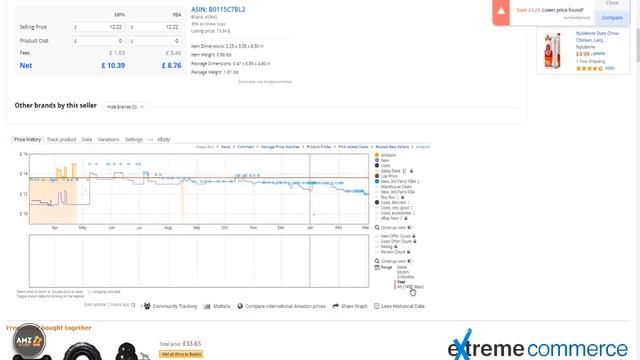
Task: Click the refresh icon beside last update
Action: 133,305
